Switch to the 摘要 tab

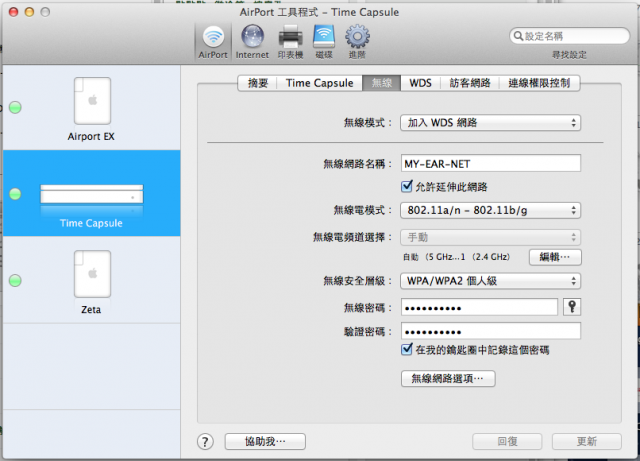coord(258,83)
